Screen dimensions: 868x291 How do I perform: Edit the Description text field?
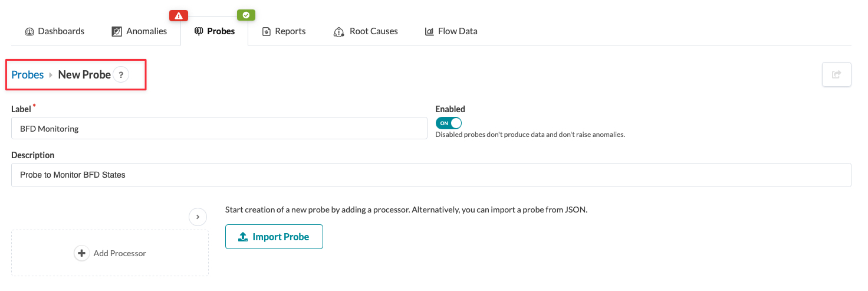(431, 175)
